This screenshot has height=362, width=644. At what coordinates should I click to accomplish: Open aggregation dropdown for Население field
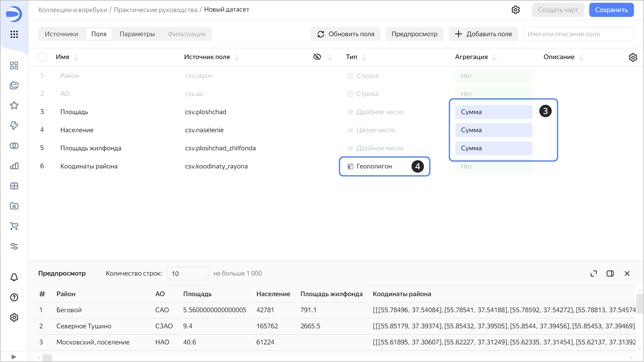pyautogui.click(x=493, y=130)
